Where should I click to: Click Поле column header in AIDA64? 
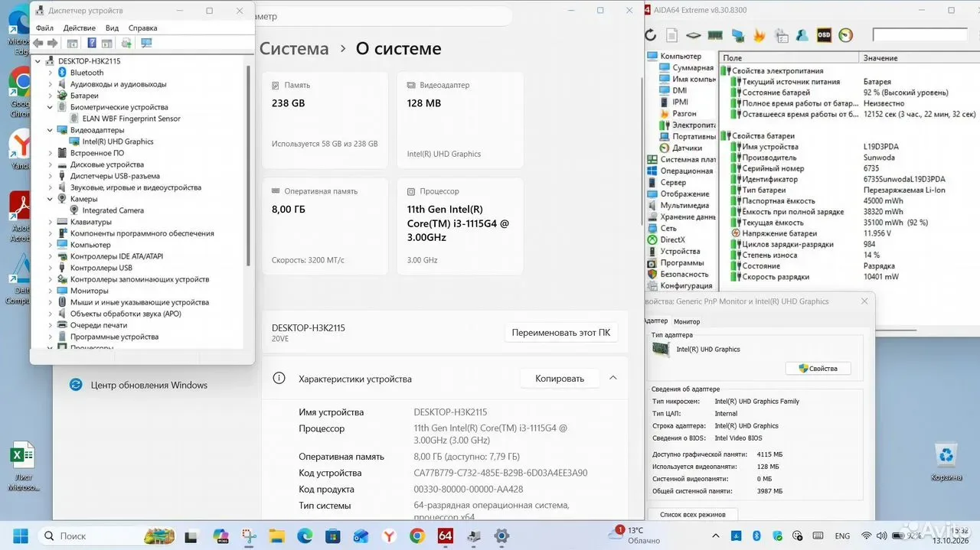click(788, 57)
